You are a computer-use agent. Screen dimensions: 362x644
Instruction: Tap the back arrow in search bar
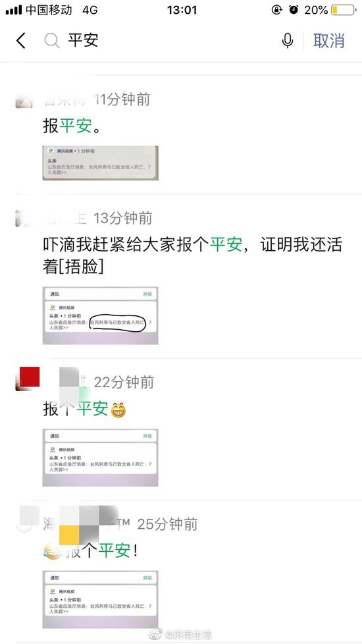[21, 41]
